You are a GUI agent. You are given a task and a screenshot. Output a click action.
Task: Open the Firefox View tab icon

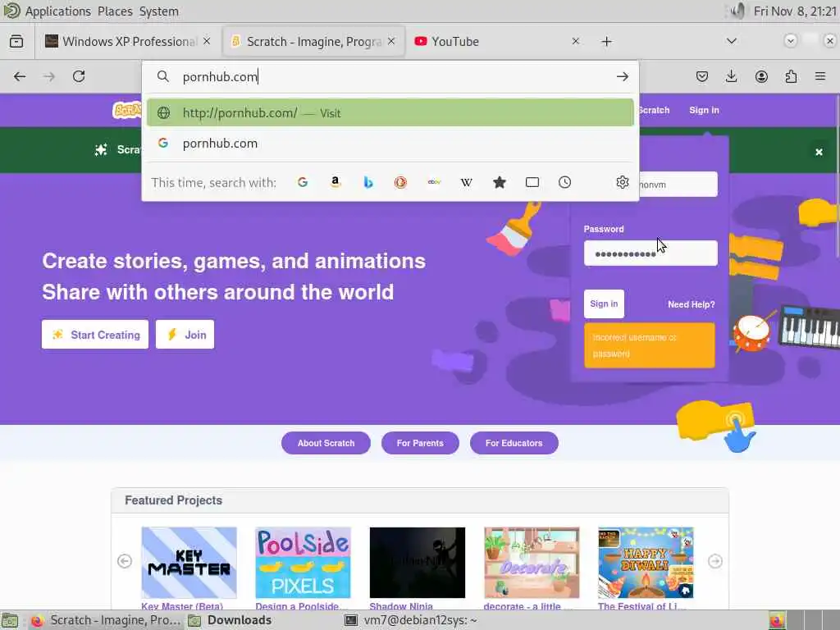click(16, 41)
